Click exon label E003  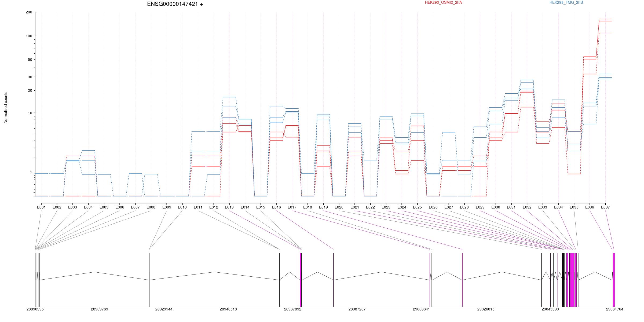click(x=72, y=207)
